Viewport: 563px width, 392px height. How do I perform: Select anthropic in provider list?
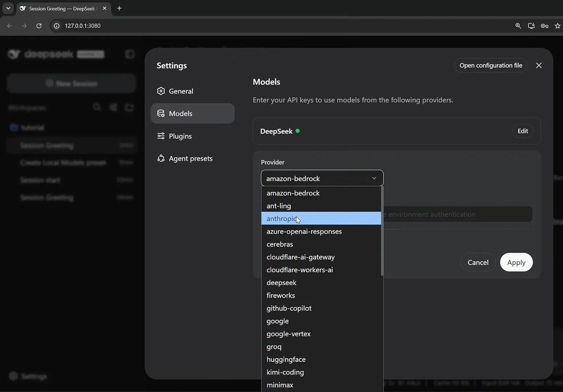[x=321, y=219]
